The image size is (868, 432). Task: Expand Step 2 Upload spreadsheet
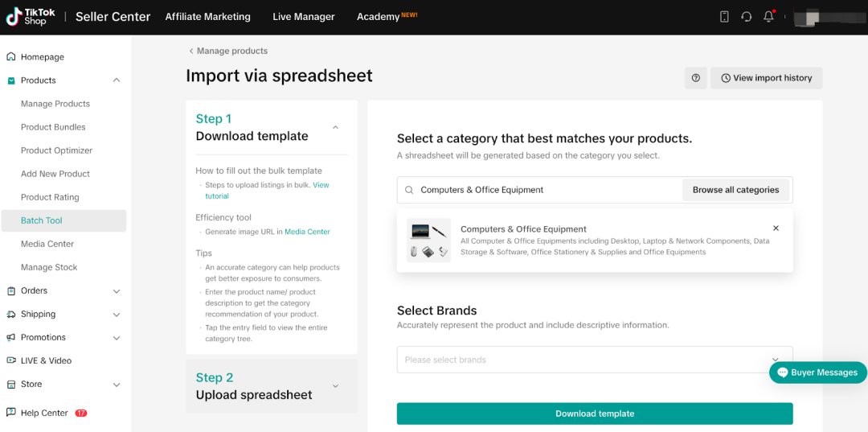(335, 386)
